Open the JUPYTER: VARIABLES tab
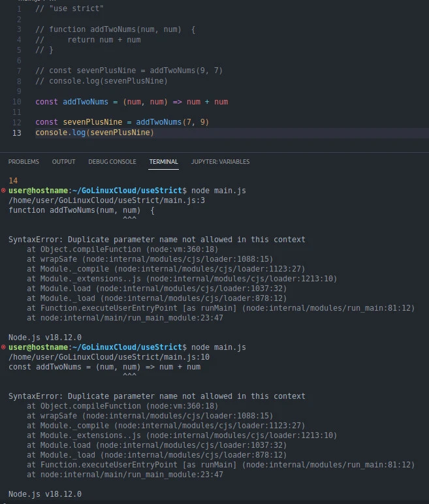The height and width of the screenshot is (504, 429). (x=220, y=162)
